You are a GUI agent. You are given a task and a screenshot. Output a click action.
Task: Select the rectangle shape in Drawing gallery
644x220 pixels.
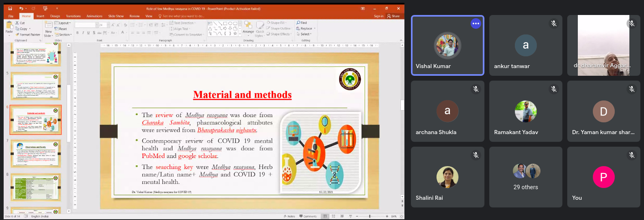pos(225,23)
